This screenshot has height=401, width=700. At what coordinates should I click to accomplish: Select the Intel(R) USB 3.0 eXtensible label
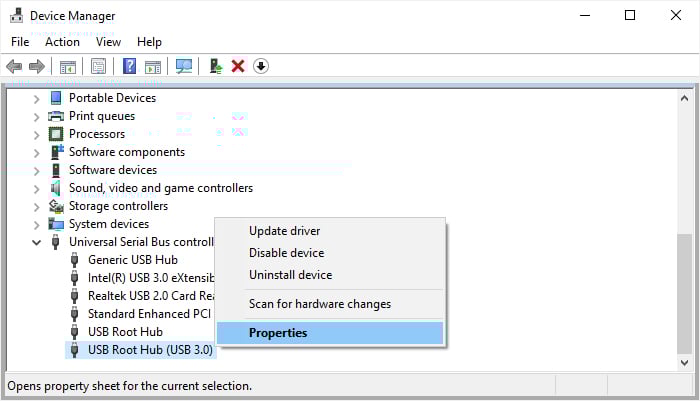tap(151, 278)
